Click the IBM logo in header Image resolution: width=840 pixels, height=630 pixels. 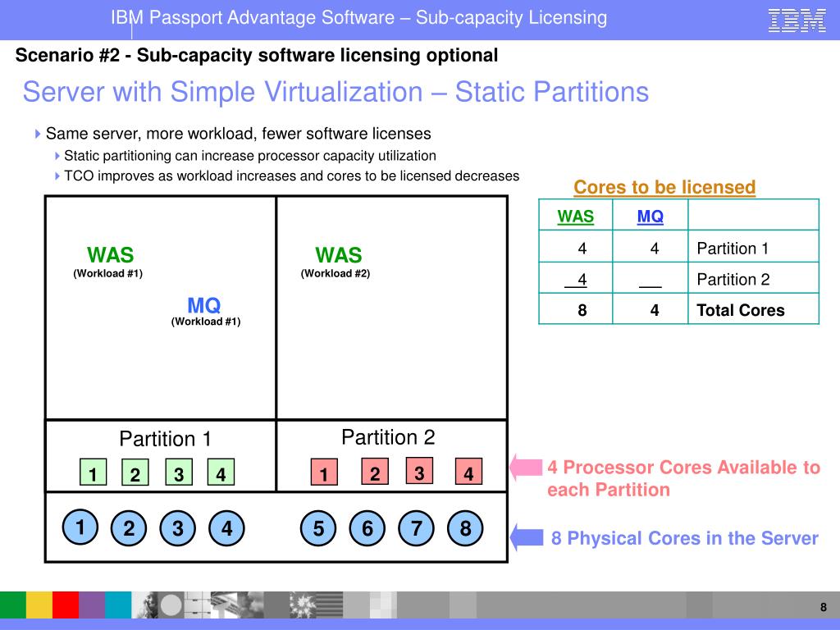797,21
